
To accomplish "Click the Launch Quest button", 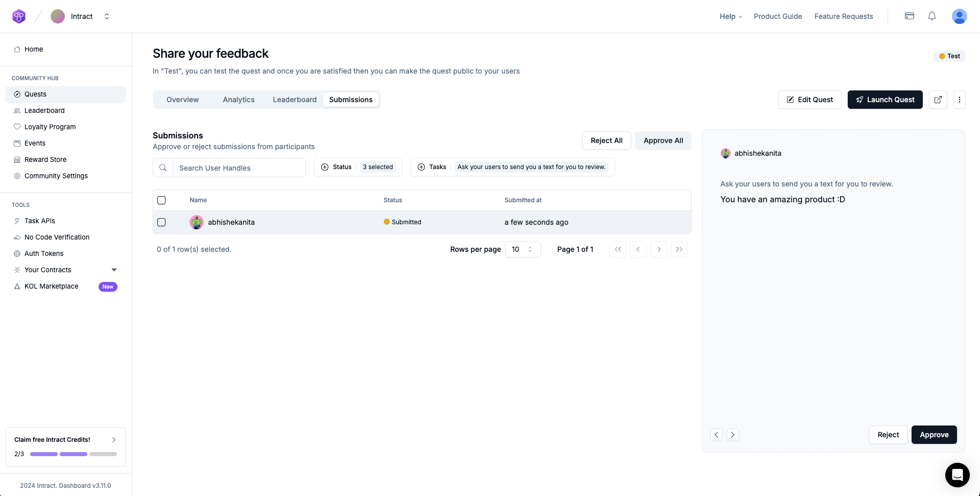I will coord(885,100).
